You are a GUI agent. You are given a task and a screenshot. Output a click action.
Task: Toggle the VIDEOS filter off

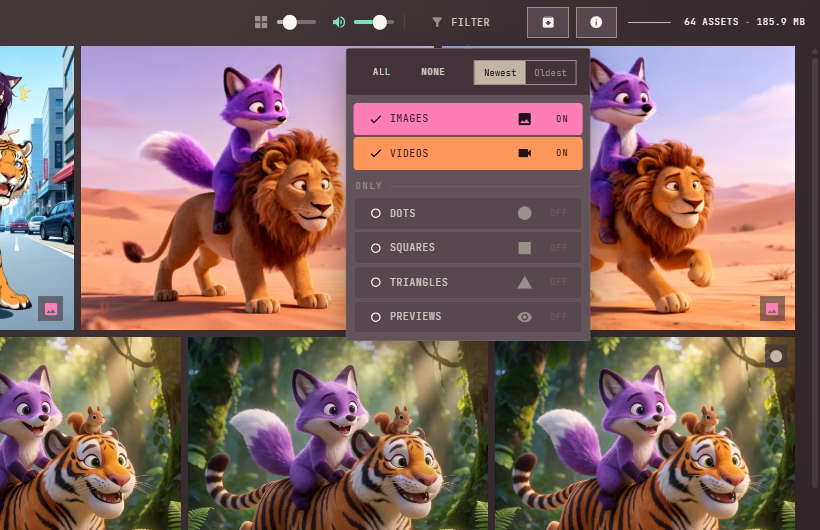[x=468, y=153]
